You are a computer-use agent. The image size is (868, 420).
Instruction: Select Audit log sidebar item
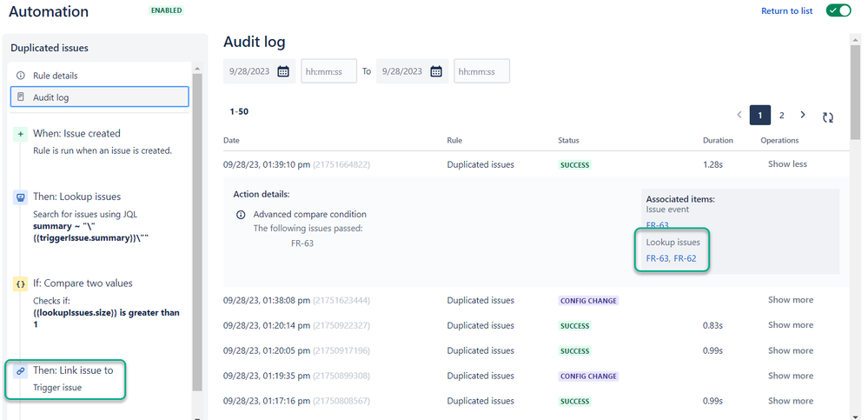click(x=100, y=97)
